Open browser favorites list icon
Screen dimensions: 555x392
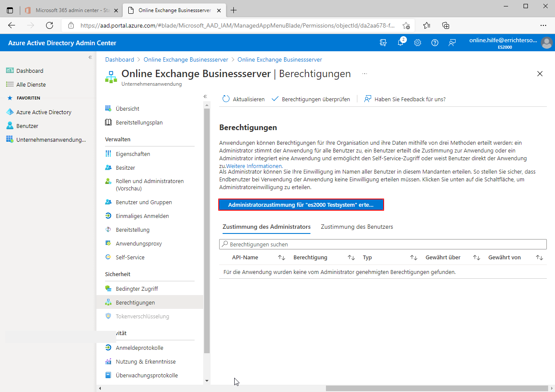pyautogui.click(x=427, y=25)
